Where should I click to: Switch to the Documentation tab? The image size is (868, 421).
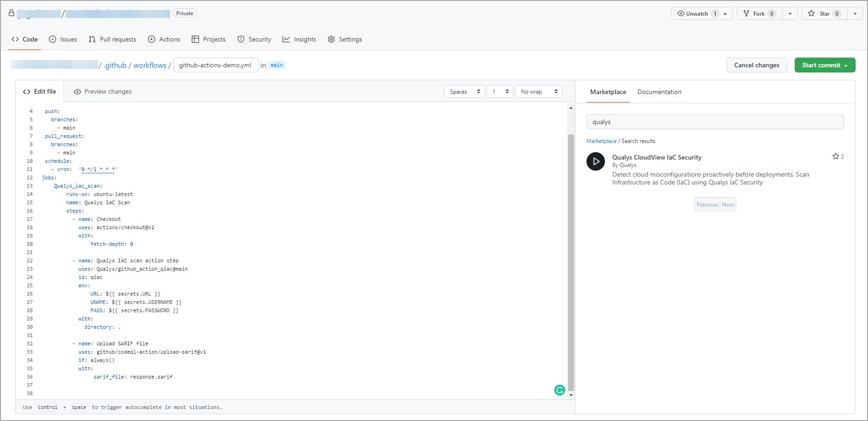659,92
